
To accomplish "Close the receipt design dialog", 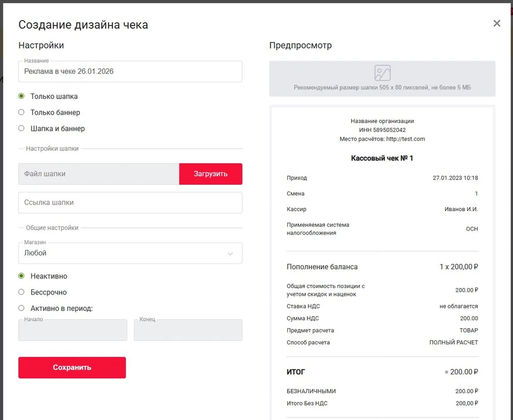I will [497, 23].
